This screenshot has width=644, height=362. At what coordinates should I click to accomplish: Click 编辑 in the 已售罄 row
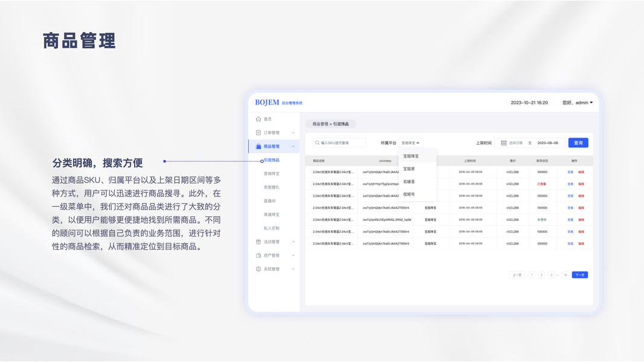[x=581, y=184]
